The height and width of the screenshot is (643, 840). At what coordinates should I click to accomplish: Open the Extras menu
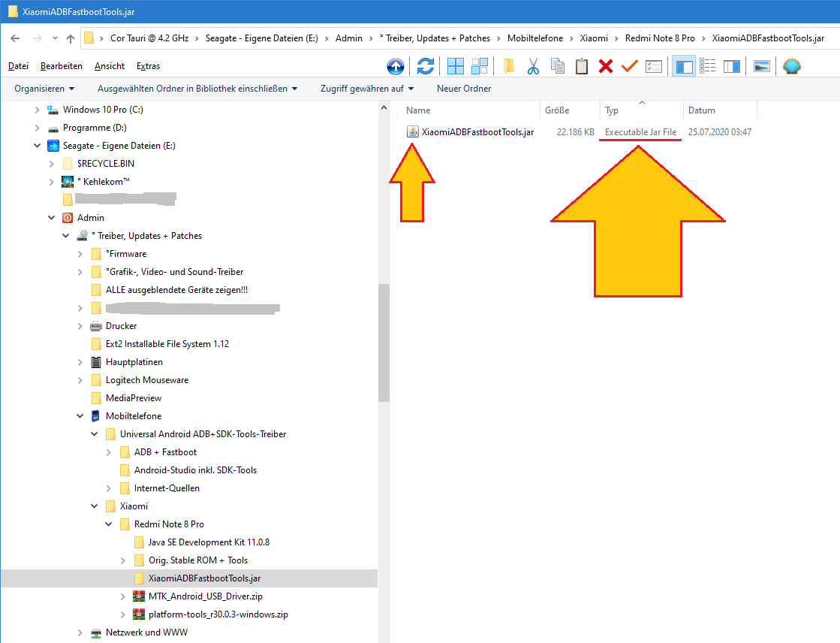point(148,66)
